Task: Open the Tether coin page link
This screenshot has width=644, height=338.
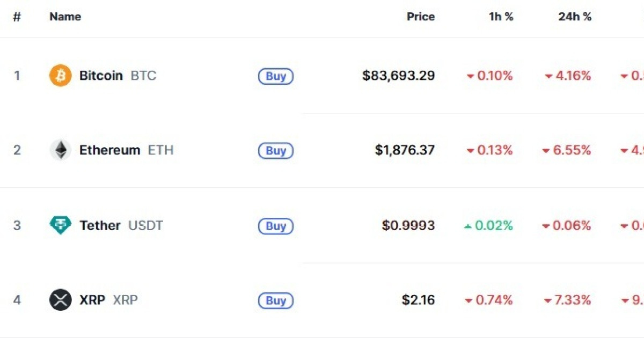Action: click(100, 225)
